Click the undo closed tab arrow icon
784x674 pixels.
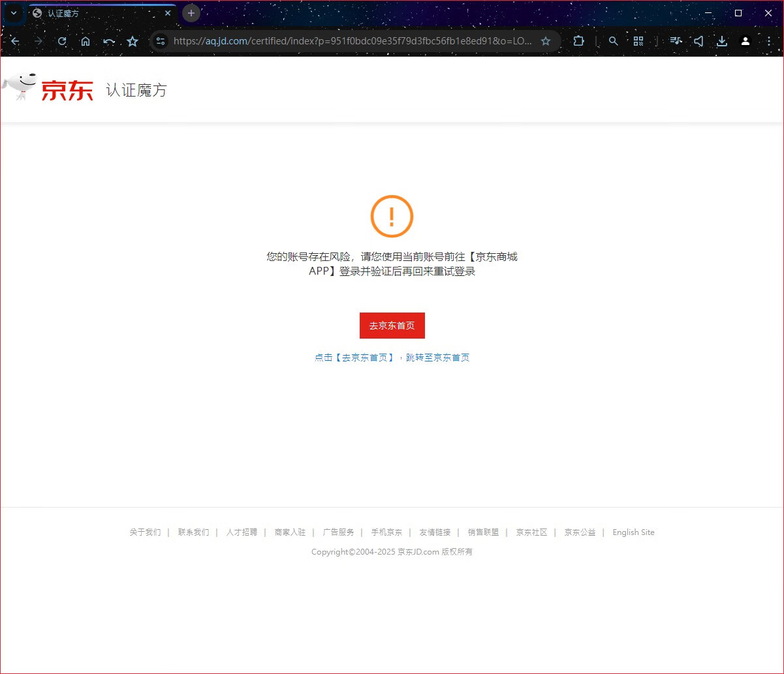(109, 41)
